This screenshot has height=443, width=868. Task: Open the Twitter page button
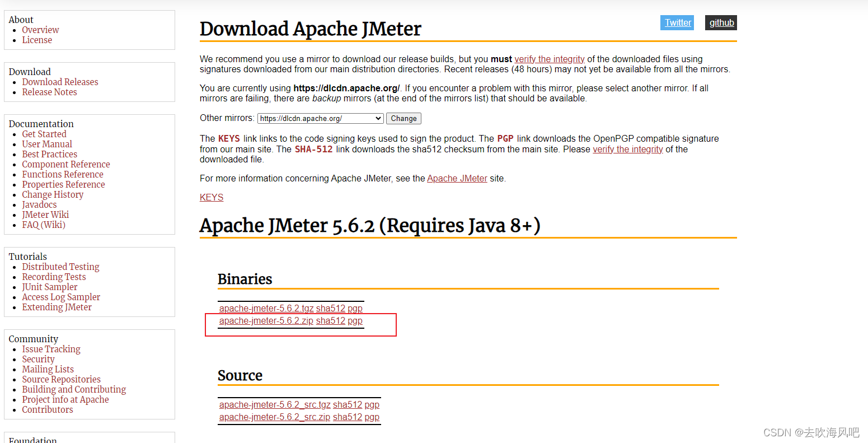(x=677, y=22)
